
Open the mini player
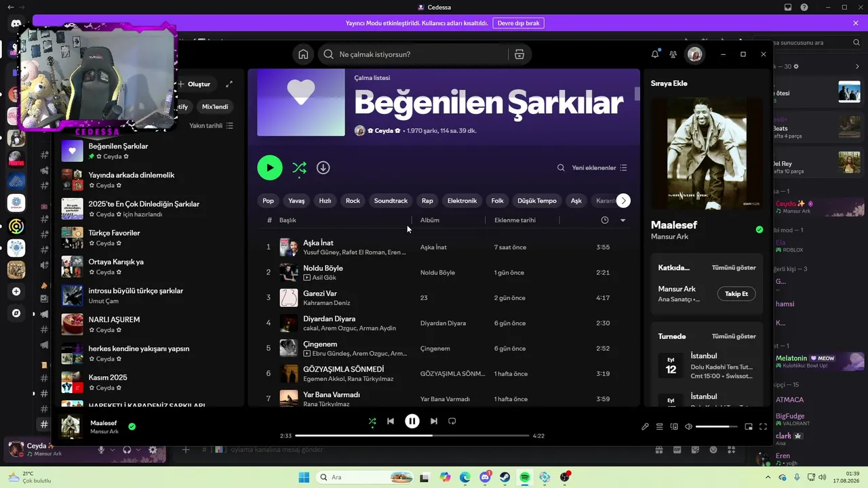(749, 426)
